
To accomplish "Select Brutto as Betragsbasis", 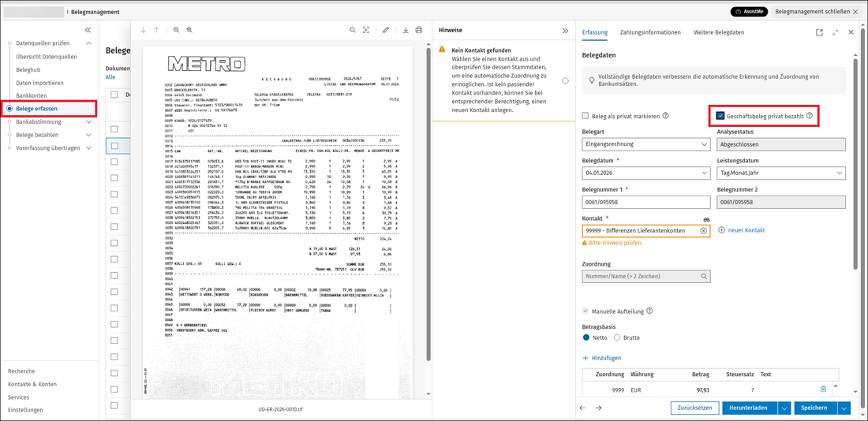I will (x=618, y=337).
